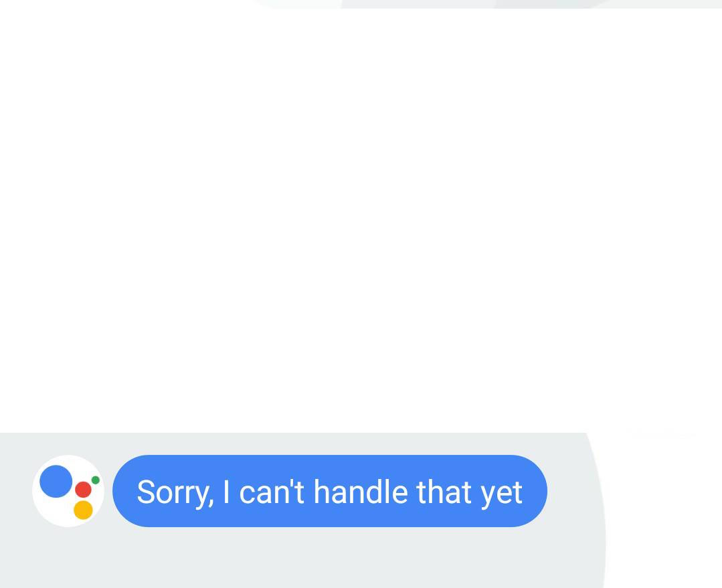Viewport: 722px width, 588px height.
Task: Tap the red dot in Assistant logo
Action: (x=84, y=490)
